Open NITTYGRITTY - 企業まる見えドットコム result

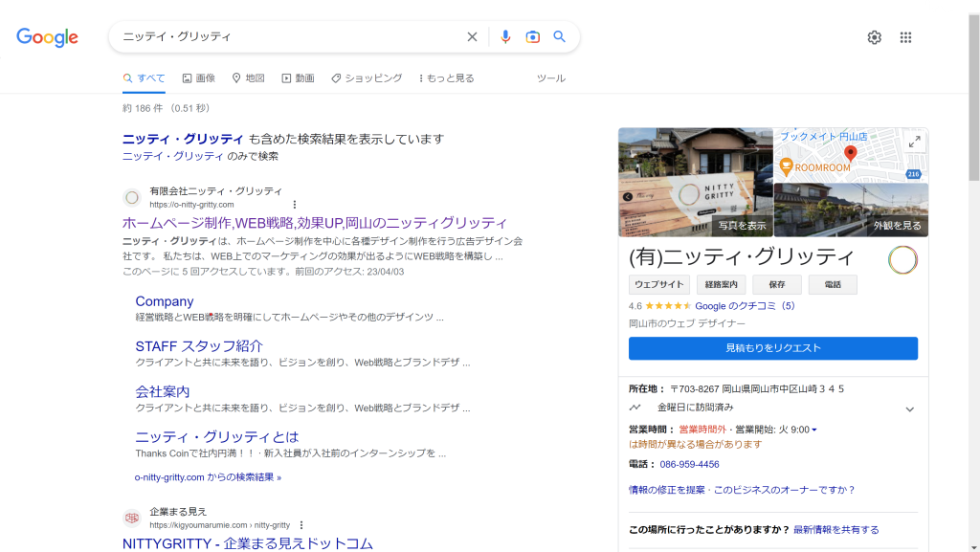tap(248, 544)
